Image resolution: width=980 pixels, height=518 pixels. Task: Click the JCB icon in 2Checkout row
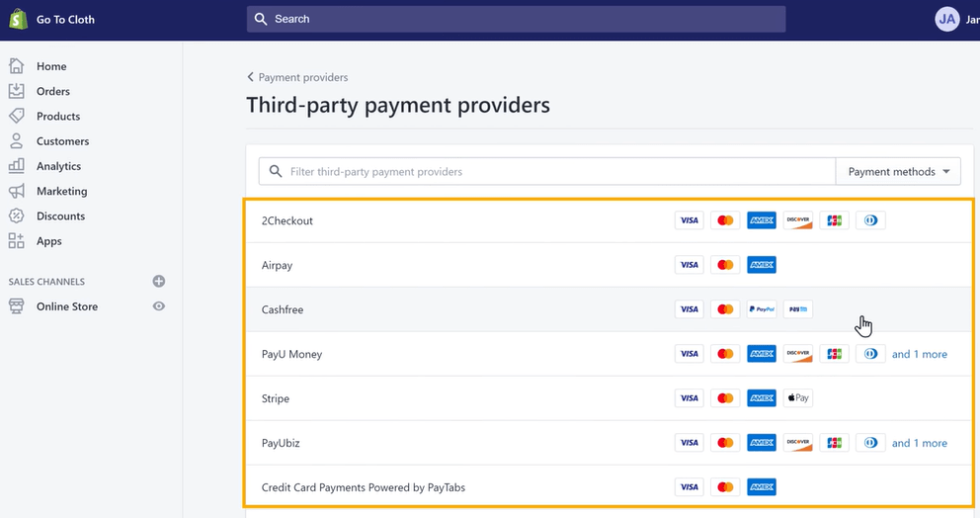coord(835,220)
